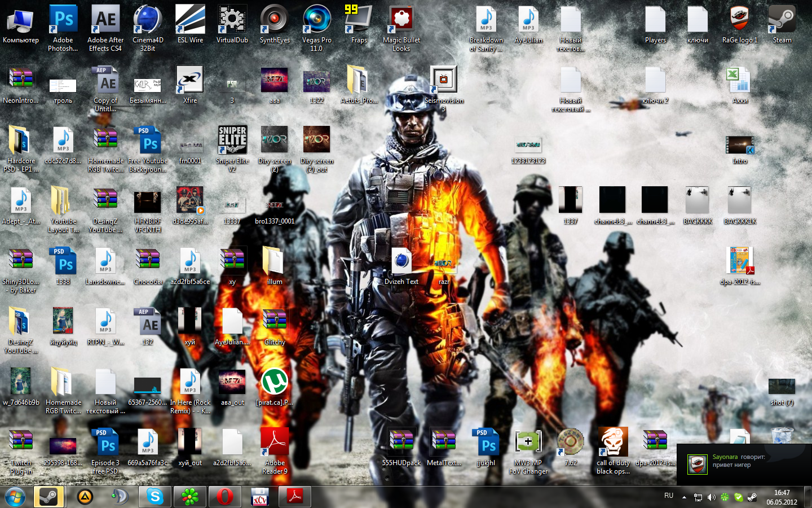Click the Opera browser taskbar button
This screenshot has height=508, width=812.
click(224, 497)
